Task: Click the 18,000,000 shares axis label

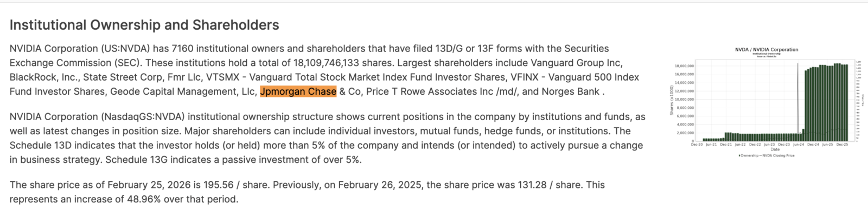Action: coord(684,66)
